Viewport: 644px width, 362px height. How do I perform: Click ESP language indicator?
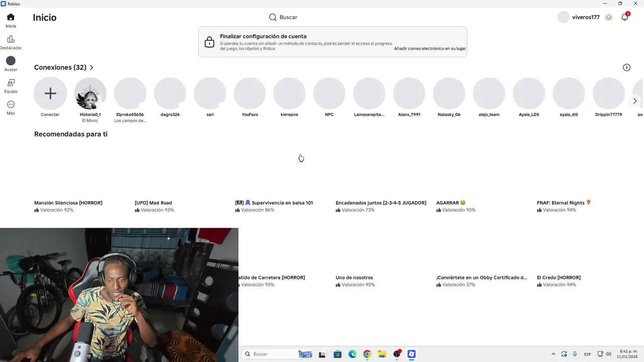(x=587, y=354)
